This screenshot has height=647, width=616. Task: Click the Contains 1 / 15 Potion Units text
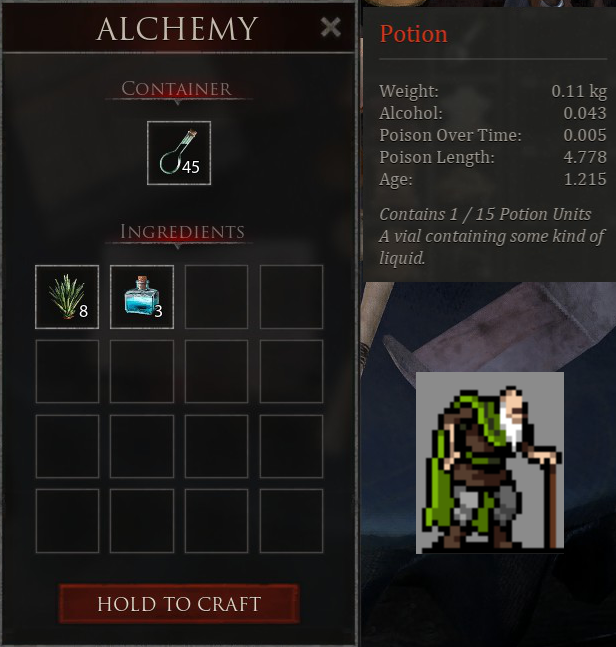(x=485, y=215)
